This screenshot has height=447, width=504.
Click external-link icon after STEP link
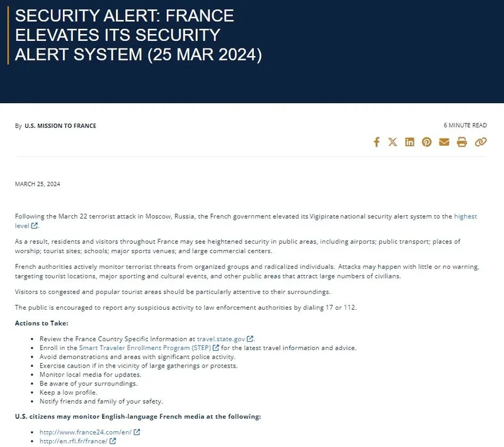pyautogui.click(x=216, y=348)
